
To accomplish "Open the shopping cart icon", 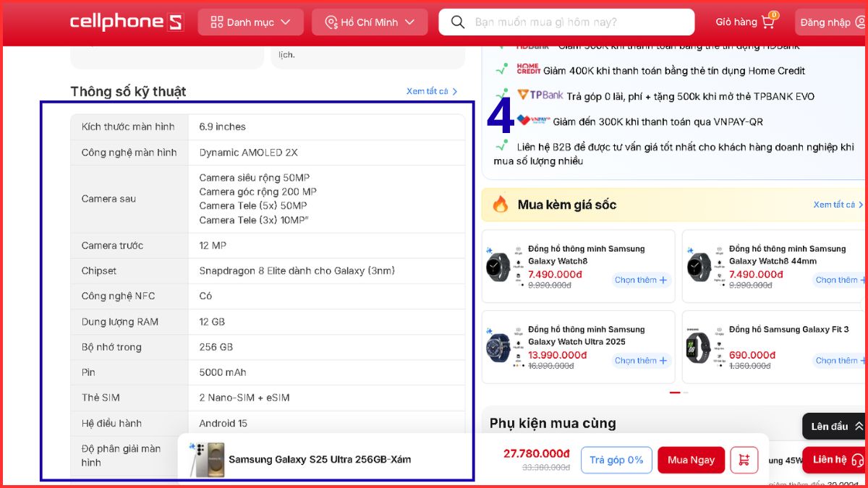I will click(x=769, y=22).
